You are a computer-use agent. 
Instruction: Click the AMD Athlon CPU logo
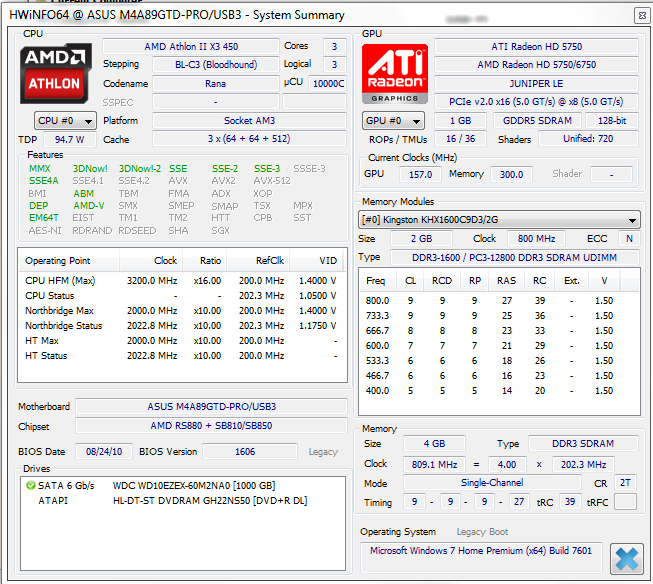coord(55,73)
